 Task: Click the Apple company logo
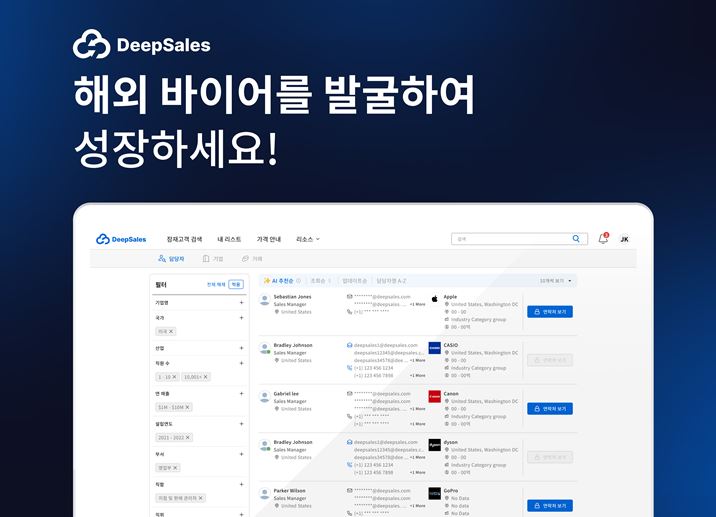click(x=435, y=299)
